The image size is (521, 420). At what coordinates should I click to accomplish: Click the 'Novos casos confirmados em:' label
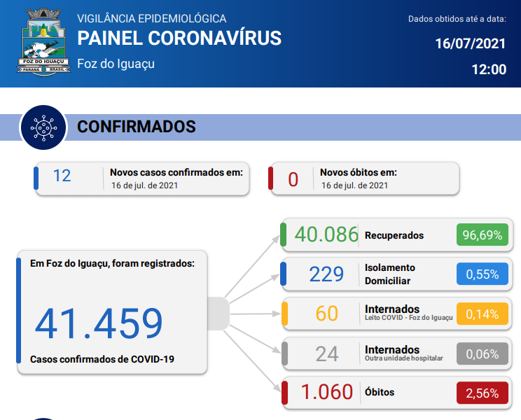coord(176,172)
